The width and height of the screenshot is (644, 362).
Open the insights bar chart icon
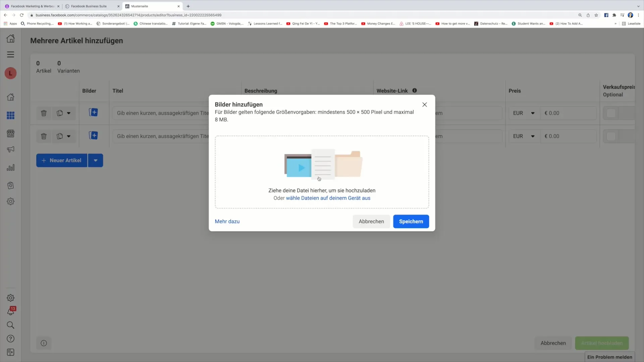click(10, 168)
